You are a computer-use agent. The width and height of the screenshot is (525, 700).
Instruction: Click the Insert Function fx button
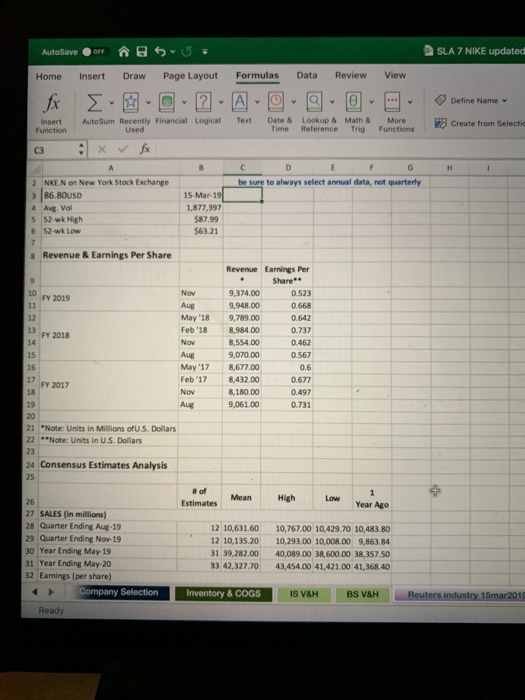coord(51,112)
